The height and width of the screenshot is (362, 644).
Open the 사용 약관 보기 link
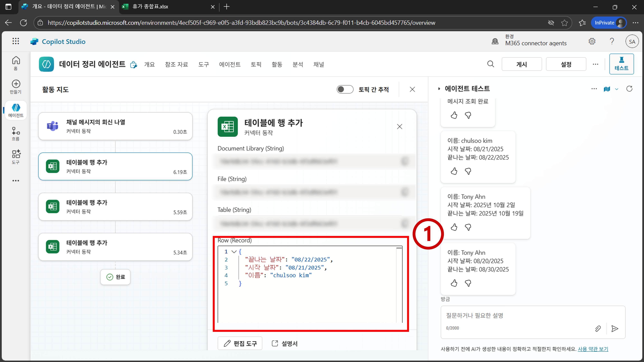pyautogui.click(x=593, y=349)
